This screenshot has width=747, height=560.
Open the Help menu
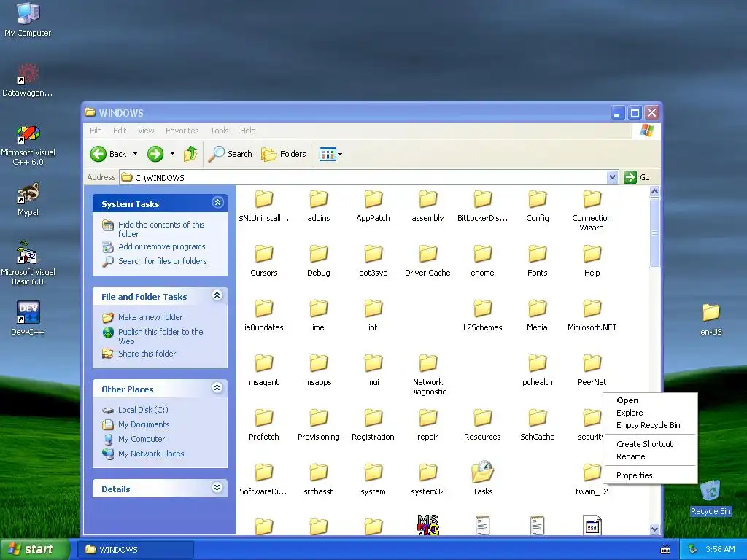(x=247, y=131)
